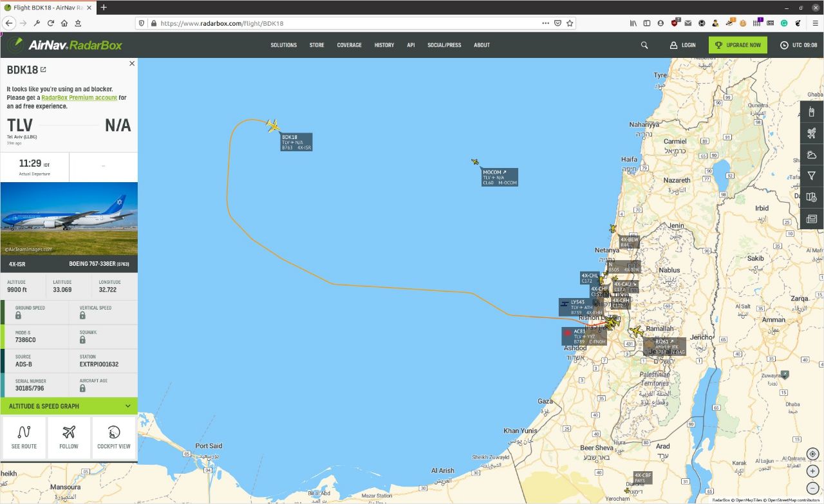Go to browser home page icon
This screenshot has height=504, width=824.
coord(64,23)
